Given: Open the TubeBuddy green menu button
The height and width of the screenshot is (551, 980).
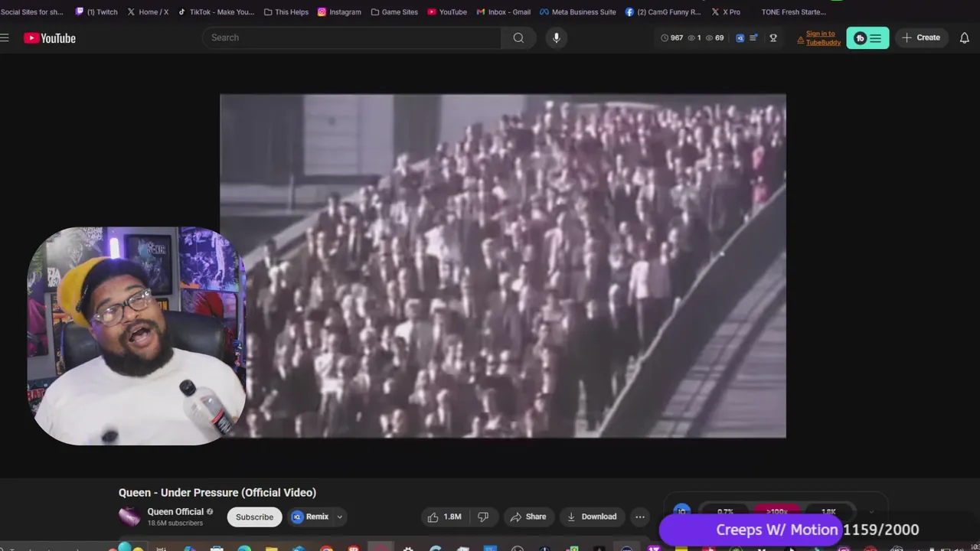Looking at the screenshot, I should tap(867, 37).
